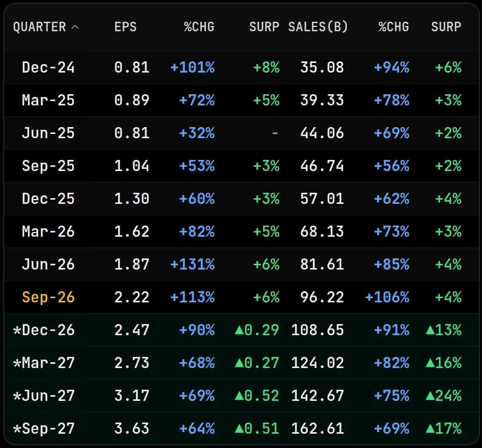Click the +131% EPS change cell
Screen dimensions: 482x448
tap(192, 264)
